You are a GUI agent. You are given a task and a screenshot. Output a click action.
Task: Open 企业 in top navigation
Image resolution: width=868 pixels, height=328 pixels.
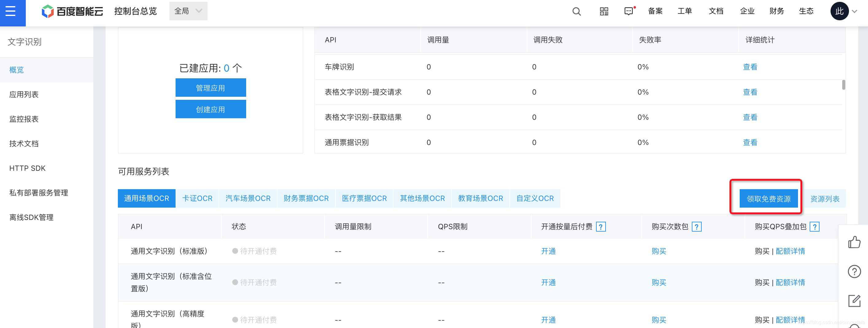tap(747, 11)
